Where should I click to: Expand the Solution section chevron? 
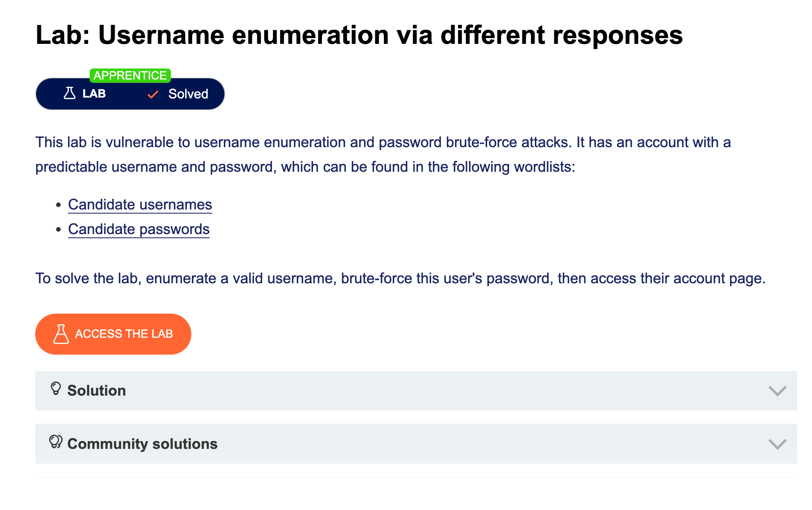pyautogui.click(x=777, y=391)
